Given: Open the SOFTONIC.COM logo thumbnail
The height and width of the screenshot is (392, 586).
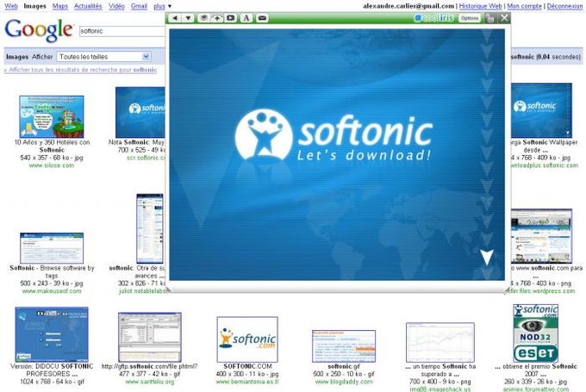Looking at the screenshot, I should pyautogui.click(x=247, y=339).
